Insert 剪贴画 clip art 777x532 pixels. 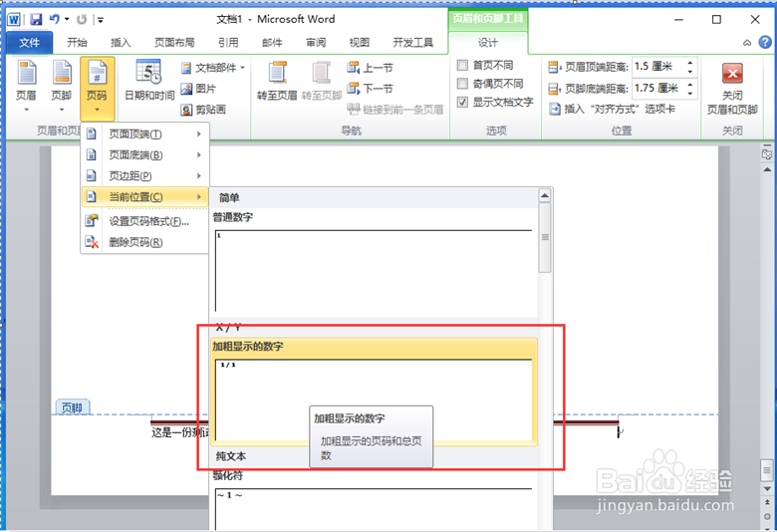(203, 110)
